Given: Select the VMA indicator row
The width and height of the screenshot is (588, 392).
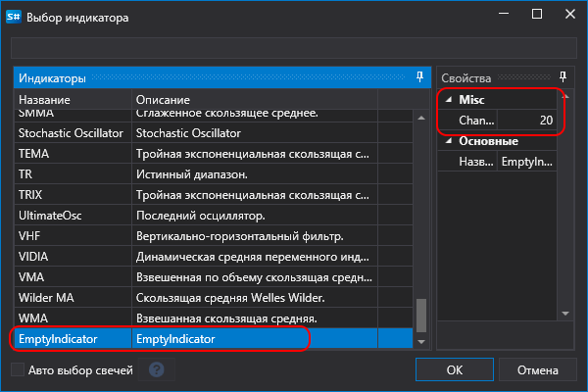Looking at the screenshot, I should point(214,277).
